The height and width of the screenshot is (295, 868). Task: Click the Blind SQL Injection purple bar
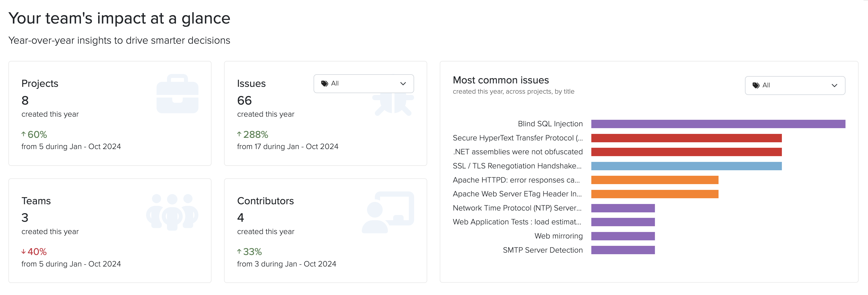point(718,124)
